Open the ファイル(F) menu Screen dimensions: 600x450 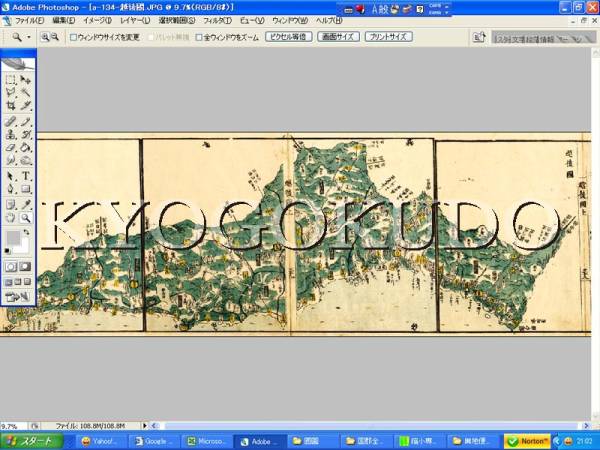[x=29, y=21]
